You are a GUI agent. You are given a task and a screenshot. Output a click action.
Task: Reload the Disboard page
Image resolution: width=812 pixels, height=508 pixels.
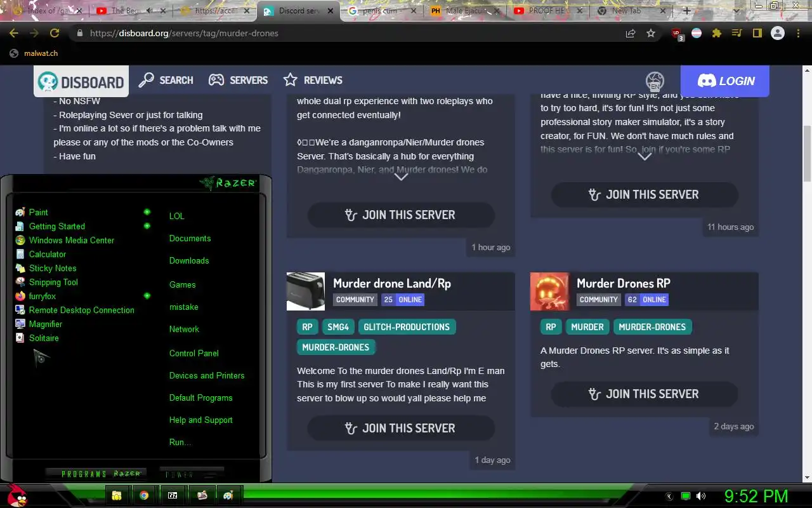pyautogui.click(x=55, y=33)
